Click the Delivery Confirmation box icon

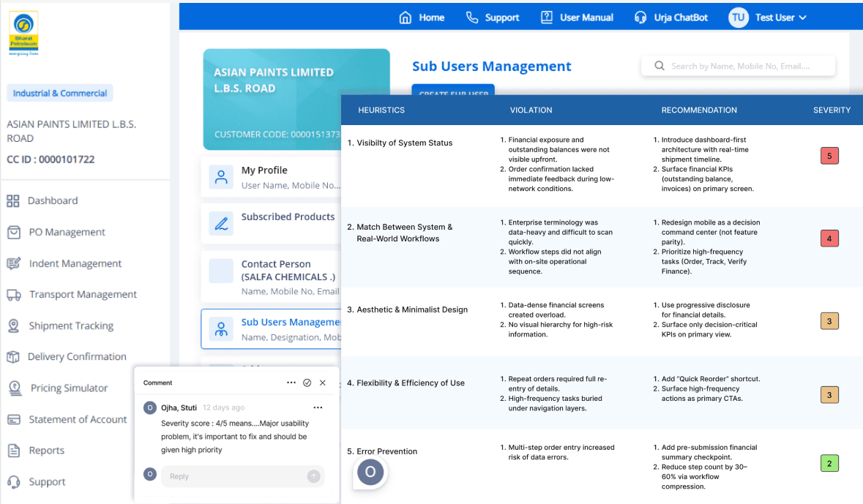click(x=13, y=357)
